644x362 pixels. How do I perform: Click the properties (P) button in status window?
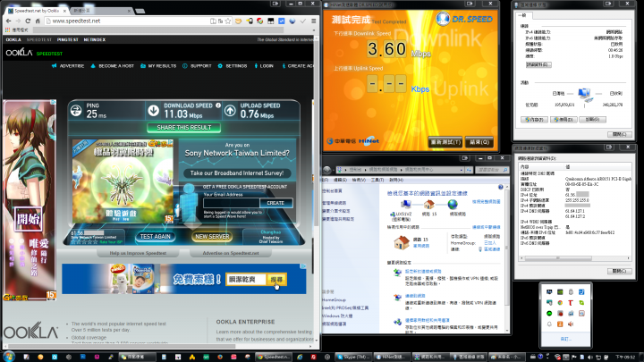pyautogui.click(x=534, y=120)
